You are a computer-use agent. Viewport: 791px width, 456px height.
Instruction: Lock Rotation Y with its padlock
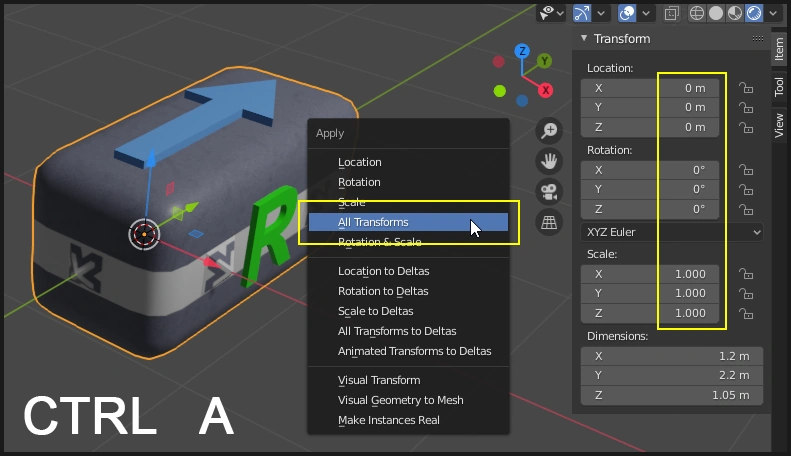tap(746, 190)
